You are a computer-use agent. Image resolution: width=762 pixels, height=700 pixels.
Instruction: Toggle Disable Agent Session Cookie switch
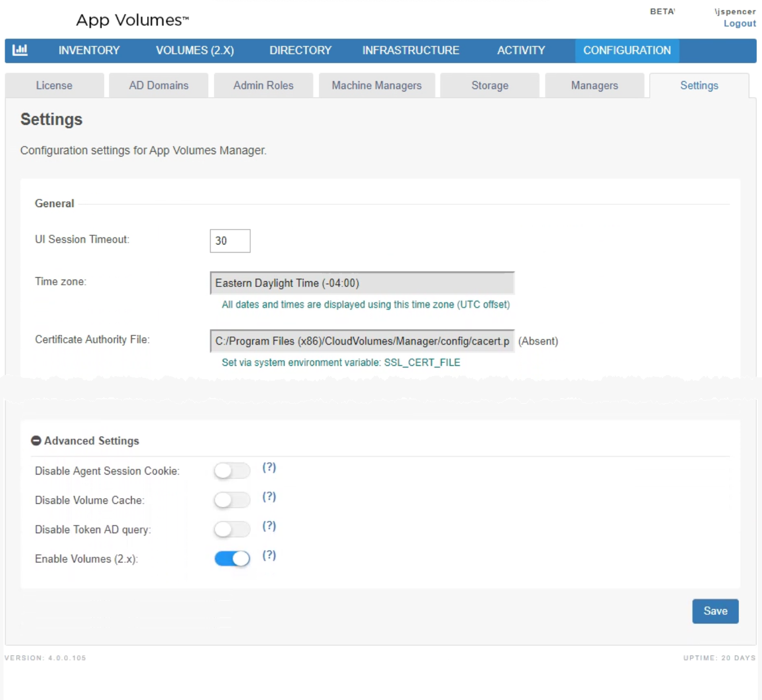click(x=232, y=471)
